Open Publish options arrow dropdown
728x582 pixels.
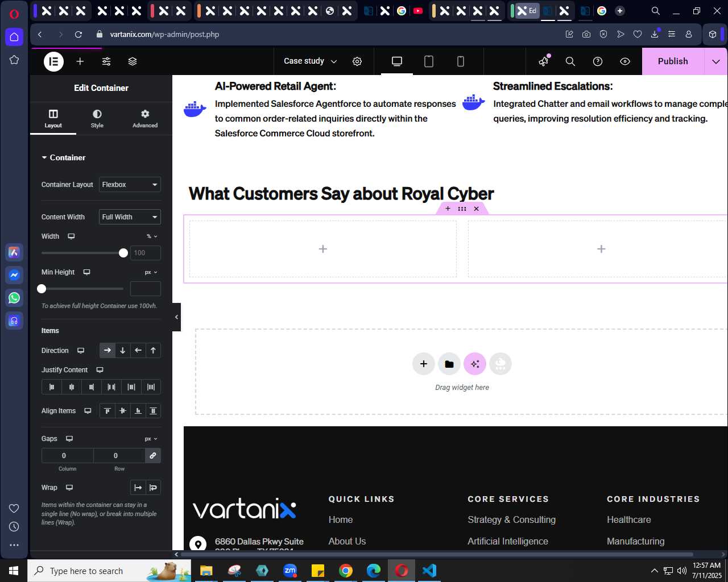point(715,61)
